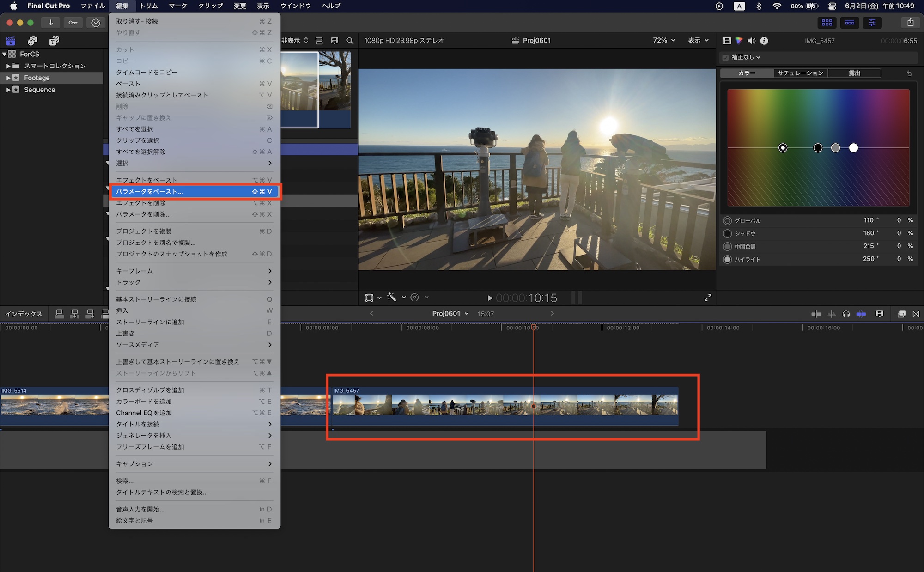The height and width of the screenshot is (572, 924).
Task: Switch to the サチュレーション tab
Action: 800,73
